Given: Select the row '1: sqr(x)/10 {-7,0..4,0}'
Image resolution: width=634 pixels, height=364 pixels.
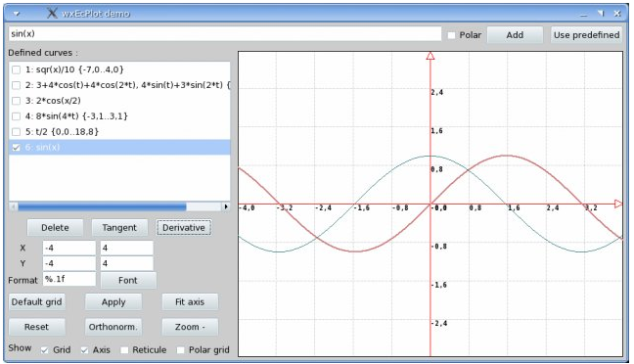Looking at the screenshot, I should pyautogui.click(x=119, y=69).
